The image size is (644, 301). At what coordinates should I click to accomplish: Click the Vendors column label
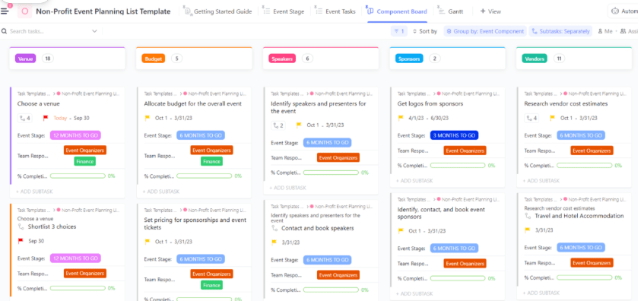(535, 59)
